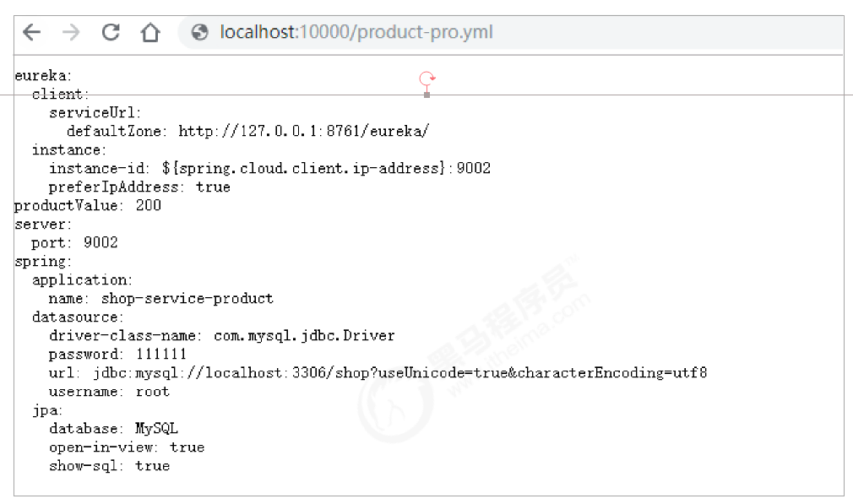Click the shop-service-product name line

coord(160,298)
